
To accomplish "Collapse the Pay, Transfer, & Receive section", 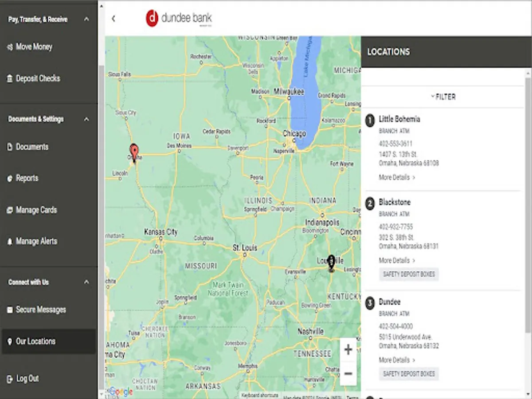I will pyautogui.click(x=87, y=19).
